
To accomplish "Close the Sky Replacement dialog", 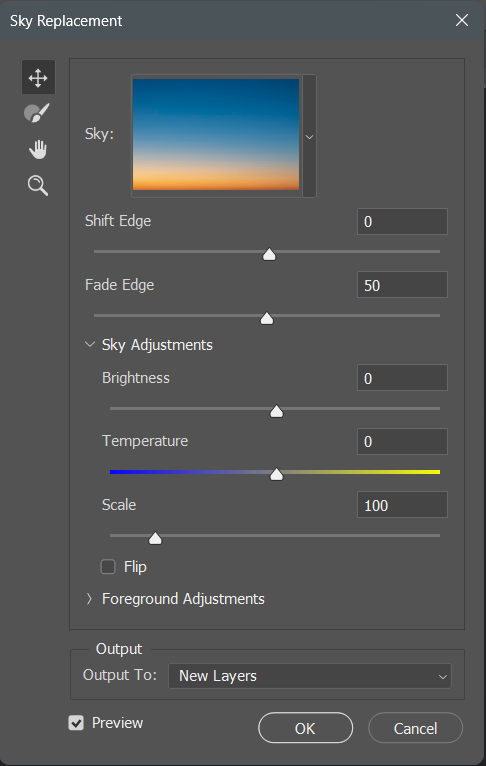I will [462, 20].
